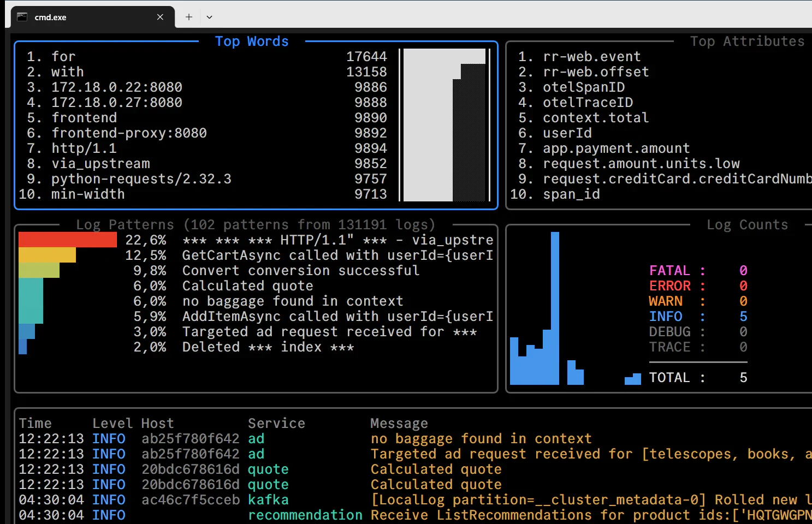812x524 pixels.
Task: Select log row 'no baggage found in context'
Action: 415,439
